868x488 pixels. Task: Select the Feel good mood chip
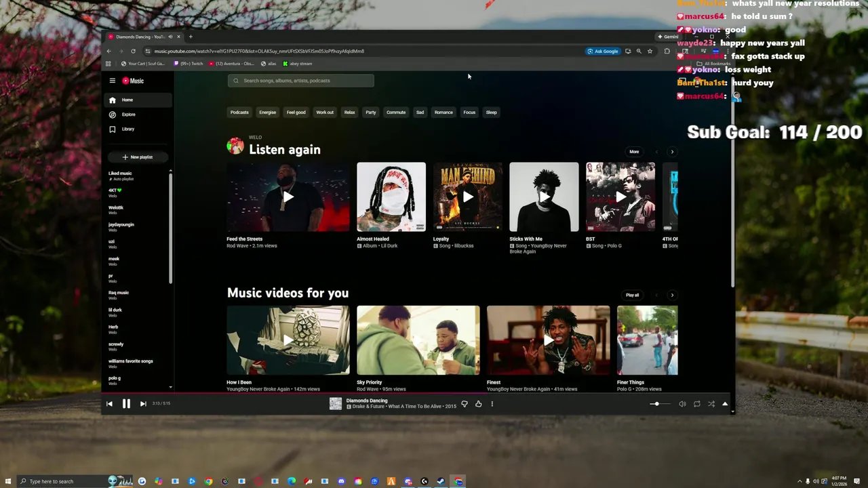point(296,113)
